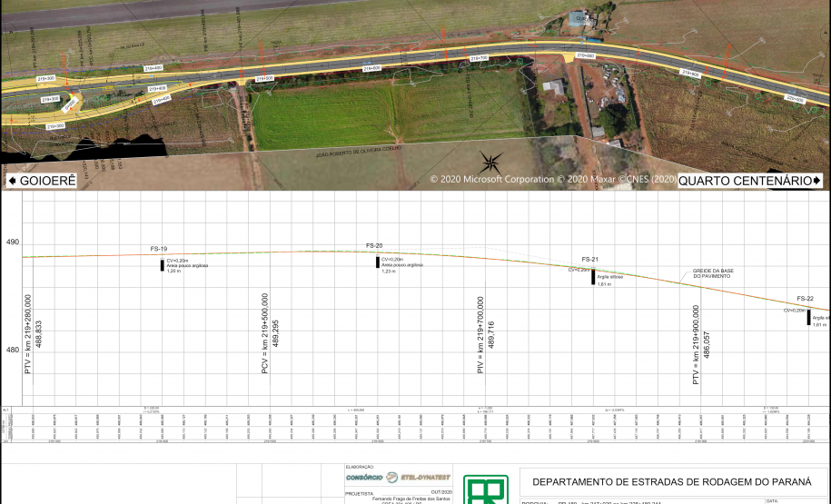Select the JOÃO ROBERTO DE OLIVEIRA COELHO label
The height and width of the screenshot is (504, 831).
click(359, 151)
